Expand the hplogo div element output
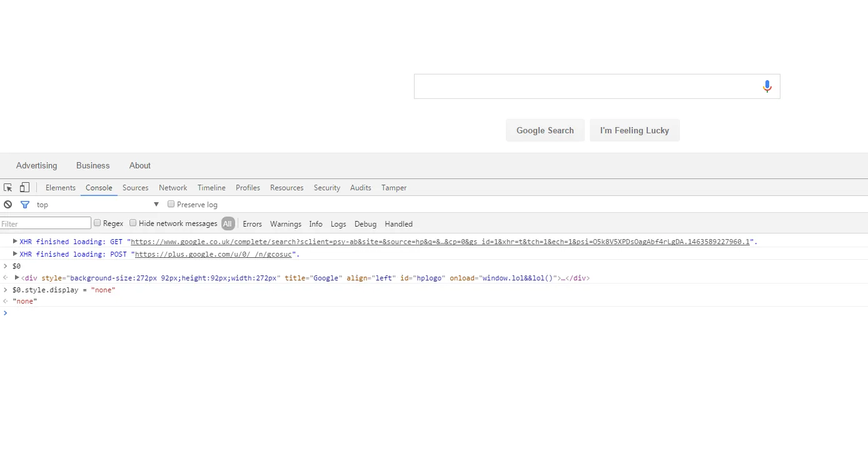This screenshot has height=462, width=868. (x=18, y=277)
